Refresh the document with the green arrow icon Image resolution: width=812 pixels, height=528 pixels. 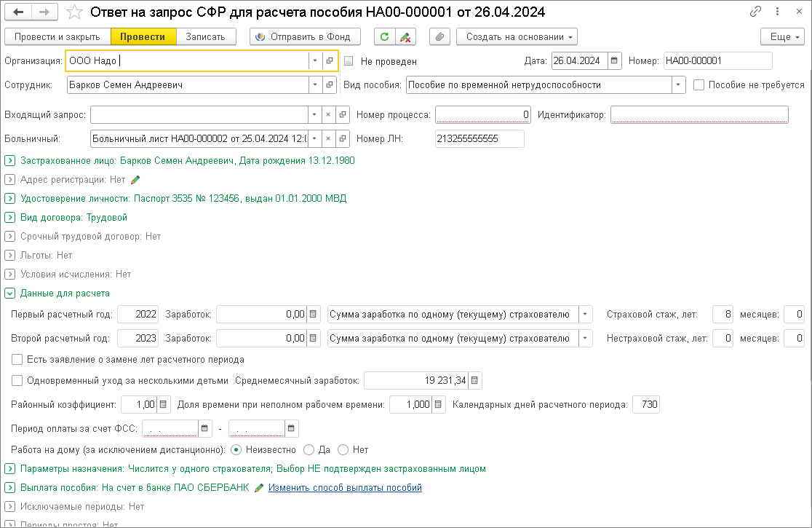(384, 37)
